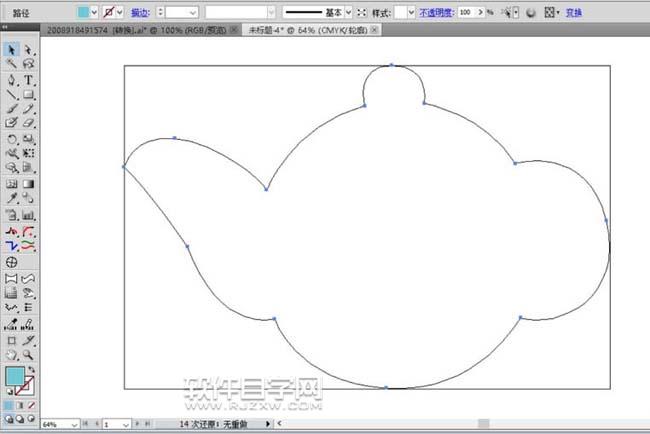
Task: Select the Pen tool
Action: pos(11,80)
